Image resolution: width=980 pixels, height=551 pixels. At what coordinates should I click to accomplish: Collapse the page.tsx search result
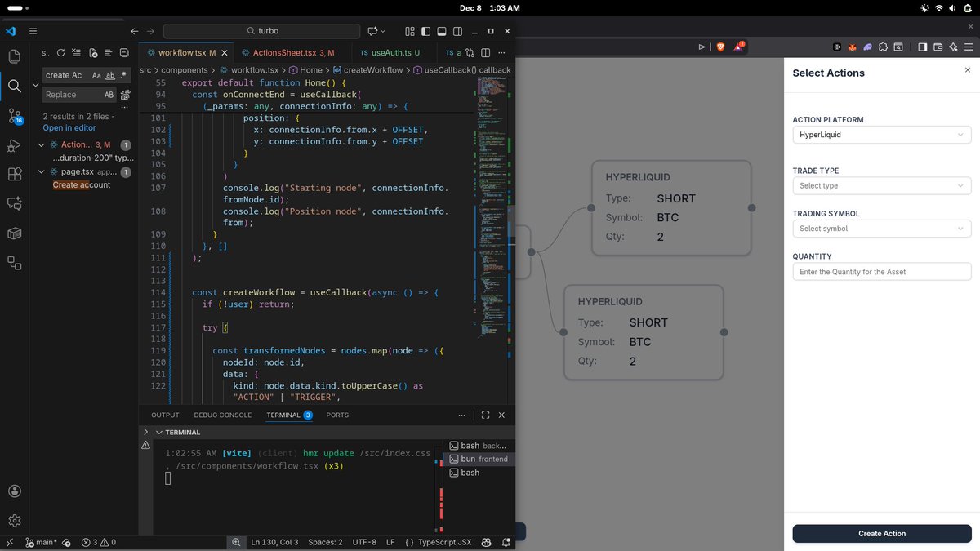tap(42, 172)
